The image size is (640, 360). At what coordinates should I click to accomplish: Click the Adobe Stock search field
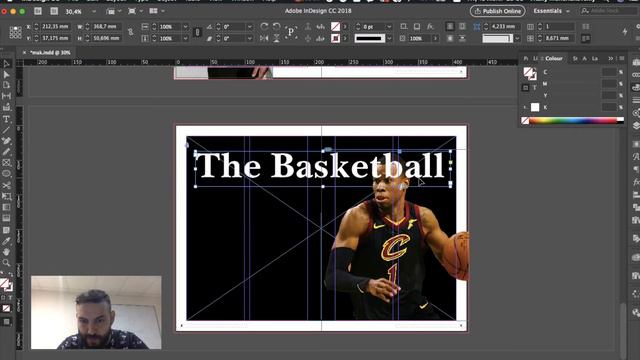point(608,11)
